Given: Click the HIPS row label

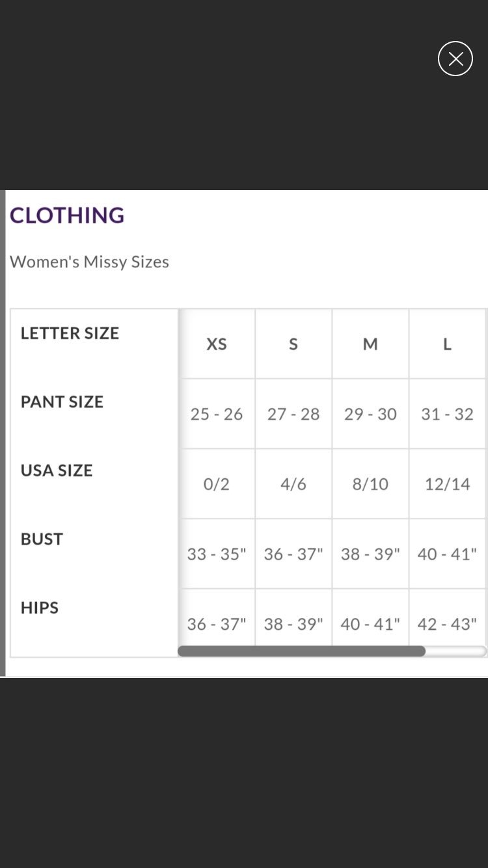Looking at the screenshot, I should [40, 608].
